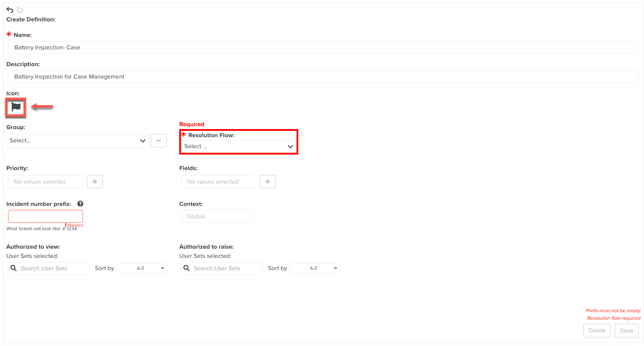Viewport: 644px width, 346px height.
Task: Click into the Name text field
Action: pyautogui.click(x=323, y=47)
